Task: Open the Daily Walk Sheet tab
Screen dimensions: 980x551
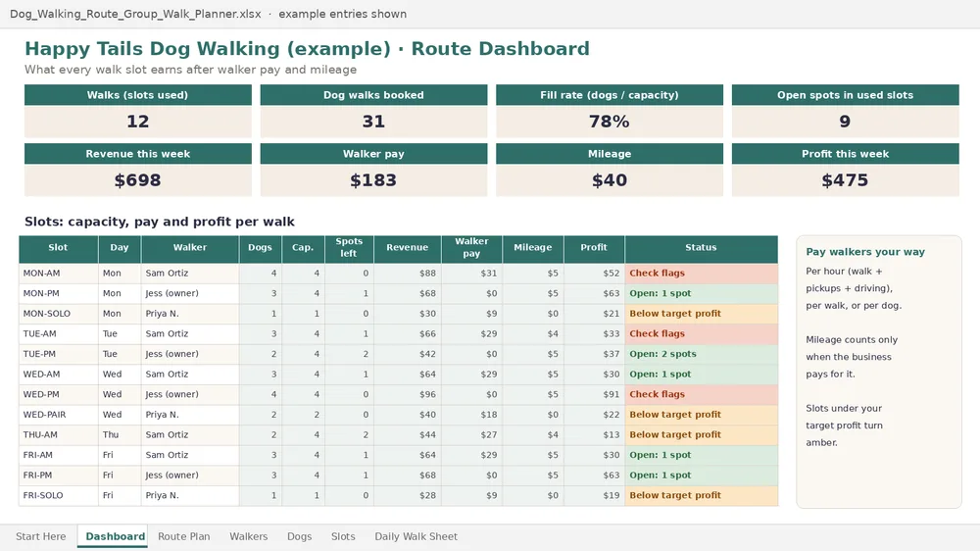Action: pyautogui.click(x=416, y=536)
